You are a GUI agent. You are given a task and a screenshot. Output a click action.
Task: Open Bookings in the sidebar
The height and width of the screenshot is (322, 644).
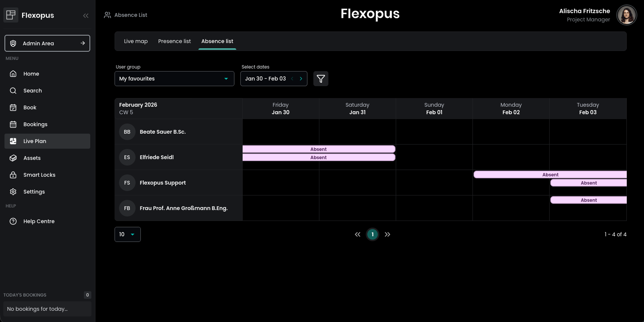click(x=35, y=124)
